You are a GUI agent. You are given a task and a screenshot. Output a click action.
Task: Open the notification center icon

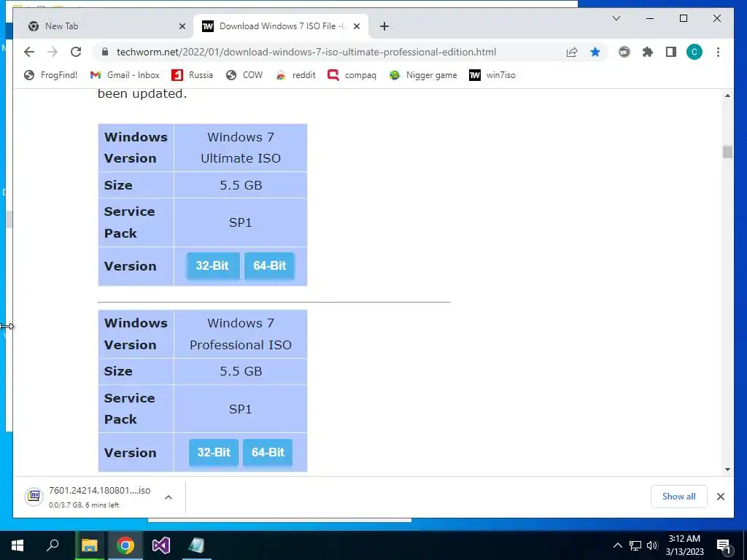pos(724,546)
